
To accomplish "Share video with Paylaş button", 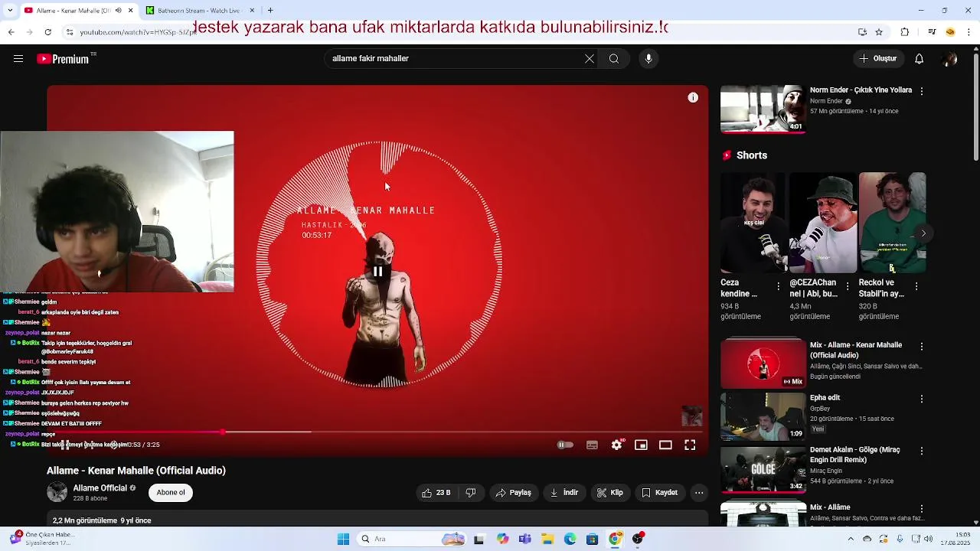I will click(513, 493).
